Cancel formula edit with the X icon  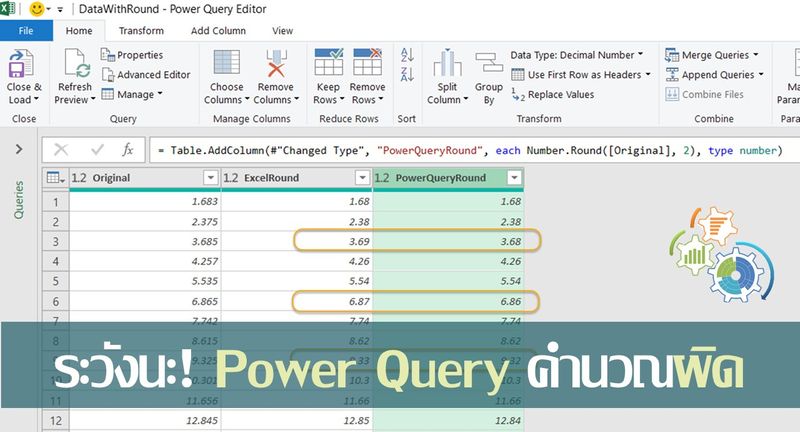pos(62,150)
